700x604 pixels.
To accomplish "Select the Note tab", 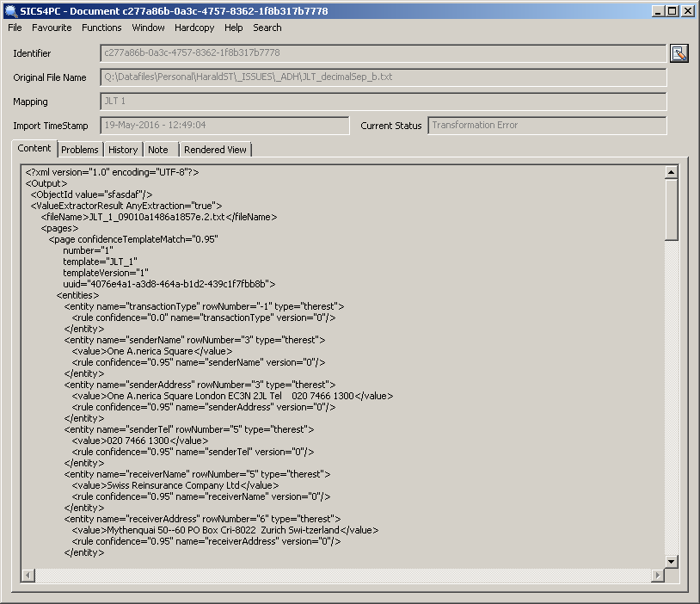I will (158, 150).
